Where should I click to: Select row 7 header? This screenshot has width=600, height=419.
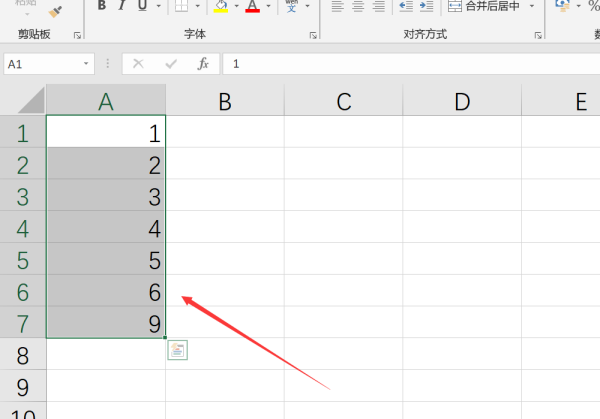(23, 322)
